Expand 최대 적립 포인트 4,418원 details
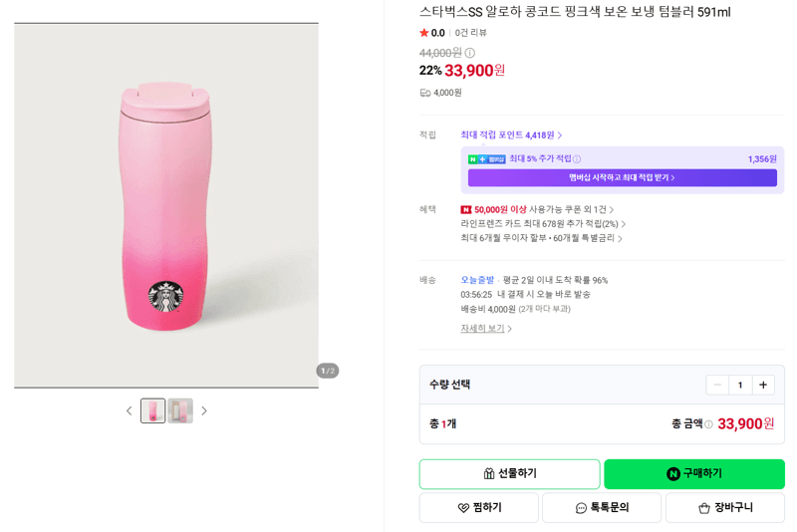797x532 pixels. (x=511, y=135)
